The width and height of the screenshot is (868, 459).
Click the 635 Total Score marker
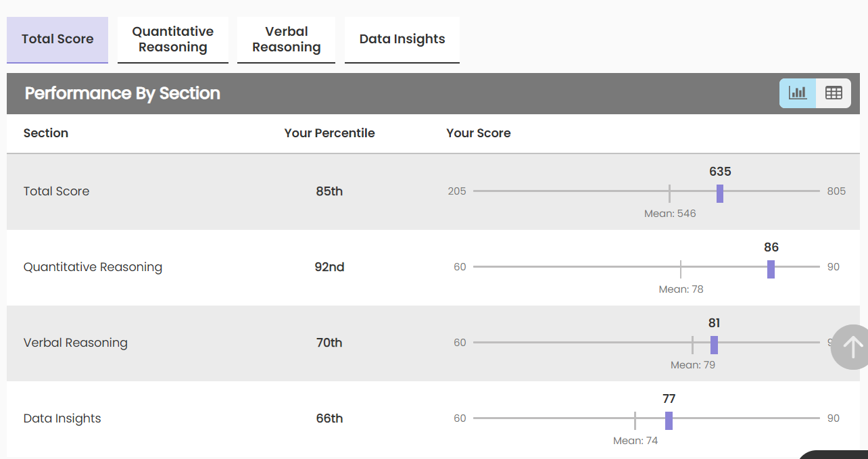(720, 193)
